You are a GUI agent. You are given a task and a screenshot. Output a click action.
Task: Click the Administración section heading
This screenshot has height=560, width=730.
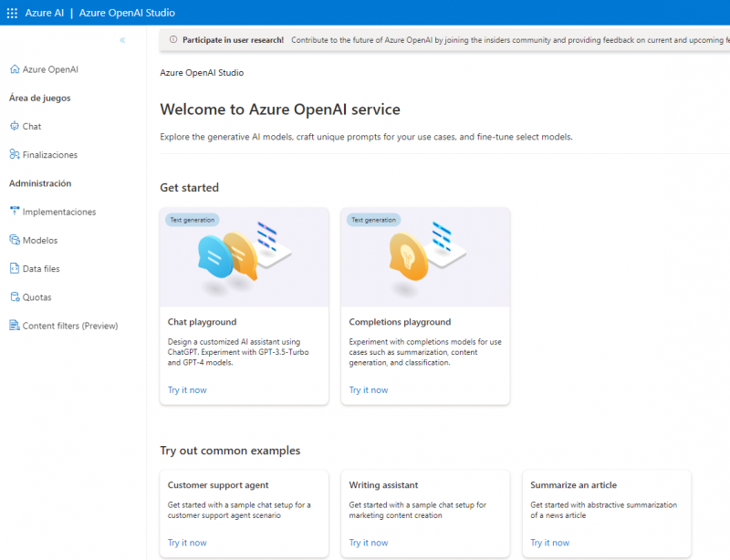click(x=40, y=183)
